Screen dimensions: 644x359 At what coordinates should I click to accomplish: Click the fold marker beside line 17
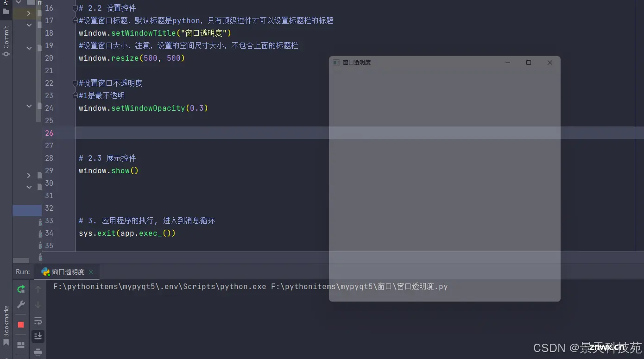[75, 20]
